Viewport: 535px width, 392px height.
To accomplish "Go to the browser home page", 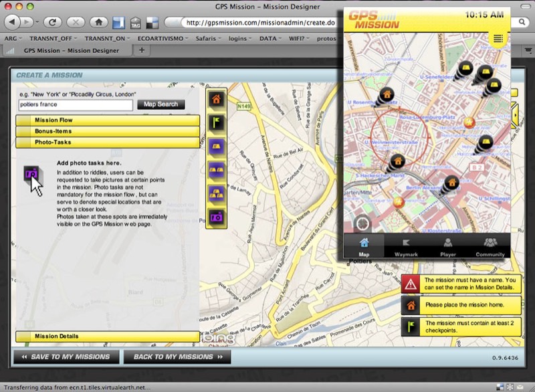I will tap(99, 23).
